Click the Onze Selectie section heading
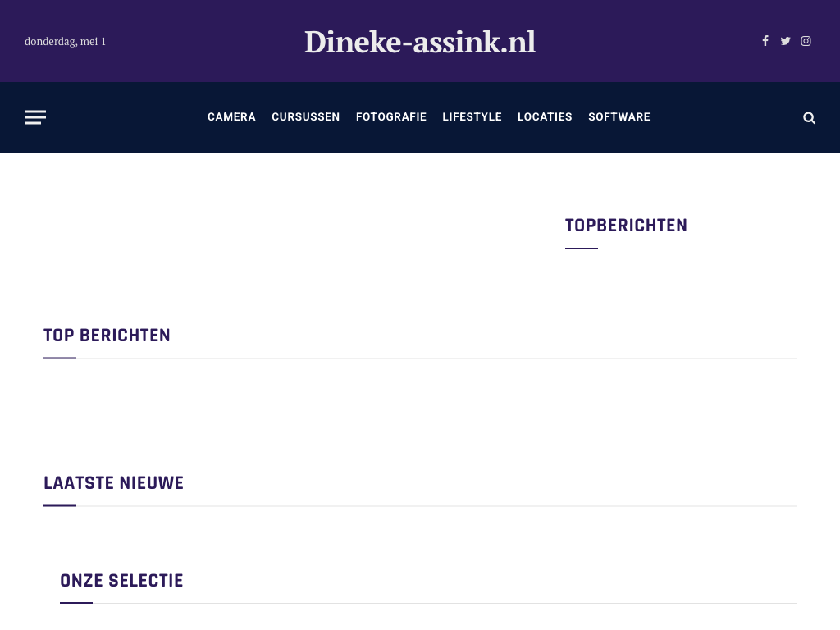 click(121, 581)
